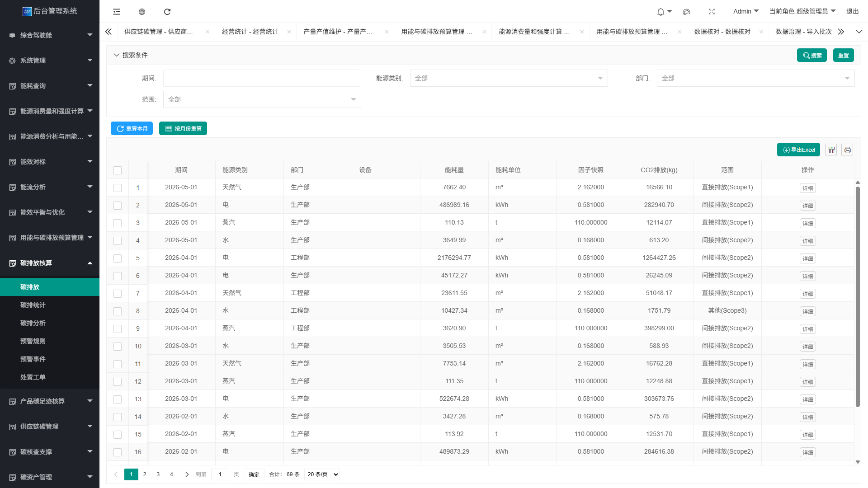This screenshot has height=488, width=868.
Task: Check row 8 其他(Scope3) checkbox
Action: coord(118,311)
